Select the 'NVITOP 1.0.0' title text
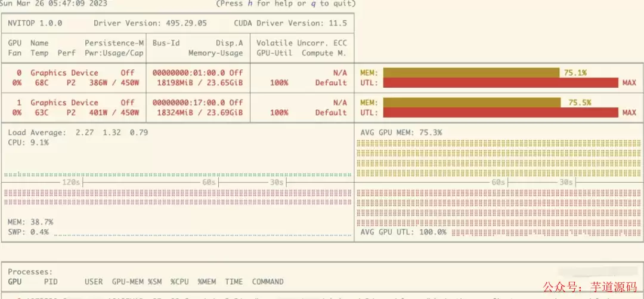The image size is (644, 299). click(x=35, y=23)
